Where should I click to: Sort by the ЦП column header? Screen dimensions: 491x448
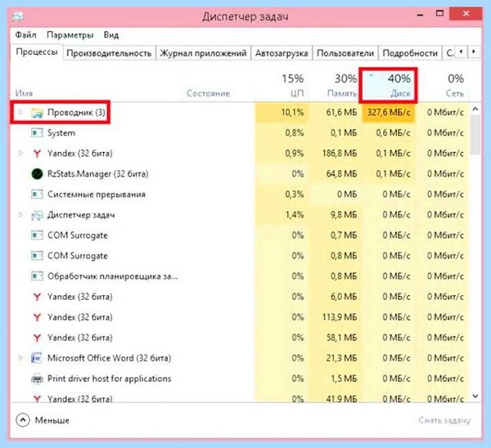click(x=282, y=84)
